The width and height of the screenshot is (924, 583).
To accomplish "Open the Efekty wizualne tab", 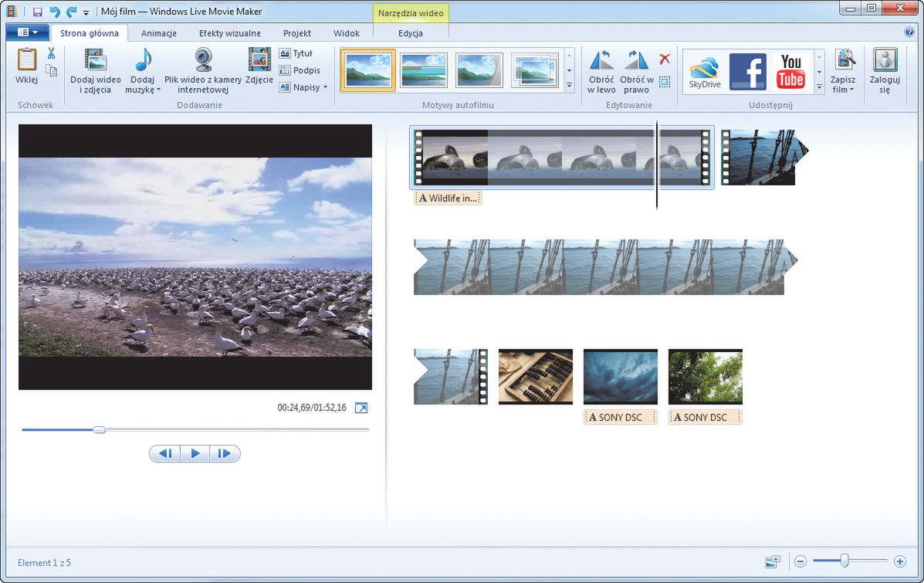I will point(229,33).
